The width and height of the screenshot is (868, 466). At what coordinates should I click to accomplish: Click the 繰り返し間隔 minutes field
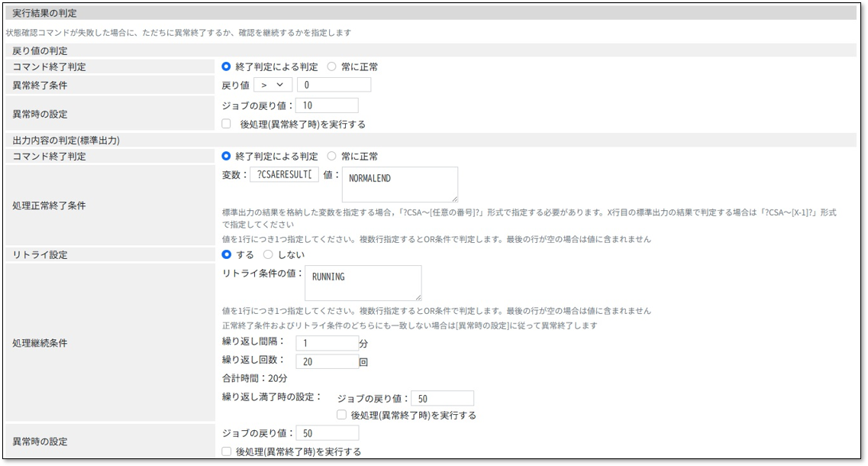(327, 343)
